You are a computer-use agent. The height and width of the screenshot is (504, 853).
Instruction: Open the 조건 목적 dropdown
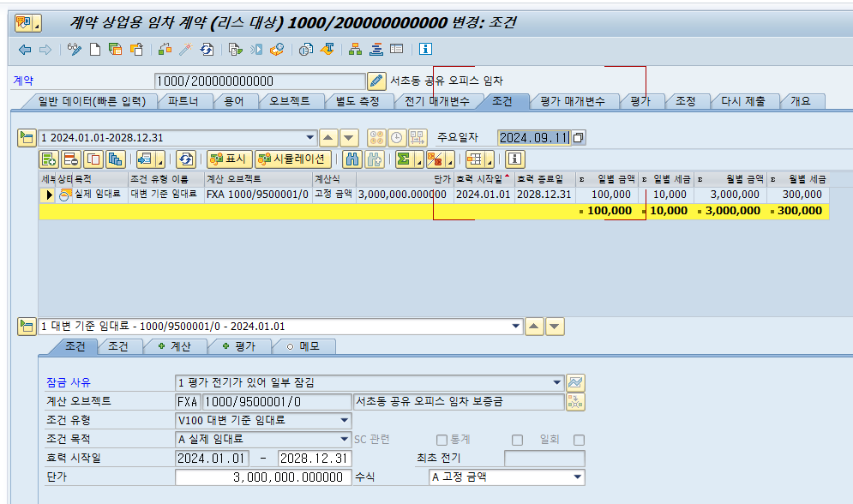click(345, 439)
